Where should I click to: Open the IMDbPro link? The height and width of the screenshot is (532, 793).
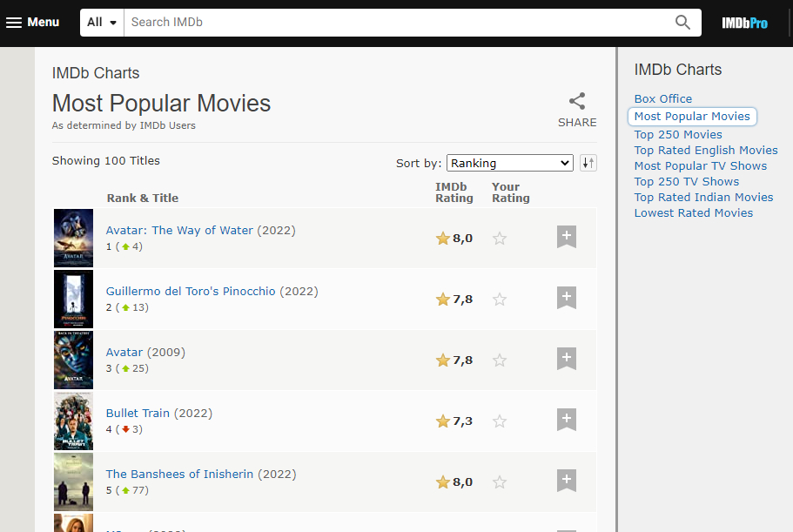pyautogui.click(x=744, y=24)
